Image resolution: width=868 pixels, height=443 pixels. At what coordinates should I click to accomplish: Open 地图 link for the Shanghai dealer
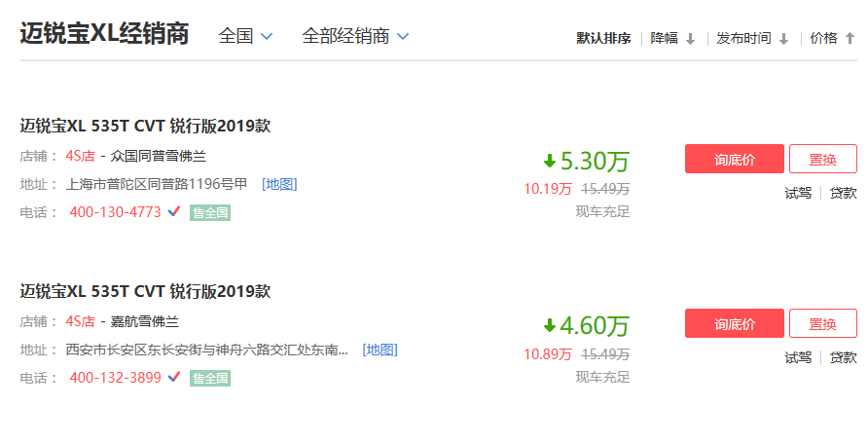pos(279,184)
